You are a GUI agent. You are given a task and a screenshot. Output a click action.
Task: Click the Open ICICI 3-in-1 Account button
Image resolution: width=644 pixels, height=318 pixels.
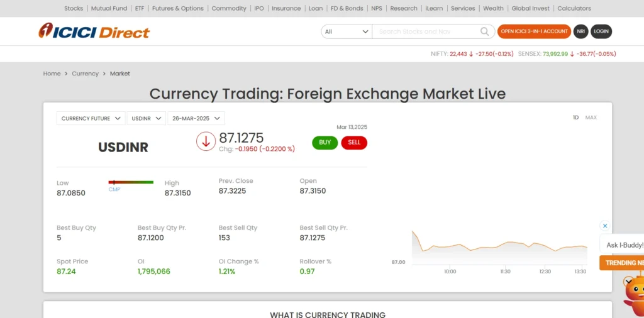[x=534, y=31]
